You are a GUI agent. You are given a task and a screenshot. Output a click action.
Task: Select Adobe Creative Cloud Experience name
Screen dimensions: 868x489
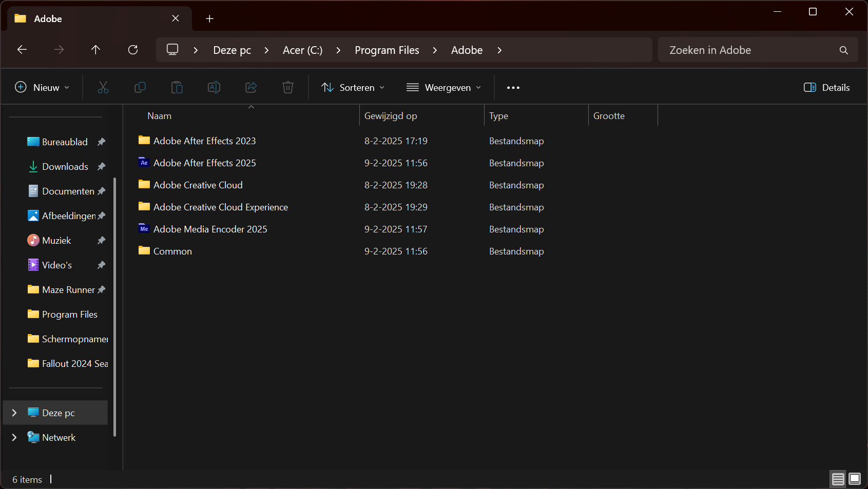pyautogui.click(x=221, y=207)
